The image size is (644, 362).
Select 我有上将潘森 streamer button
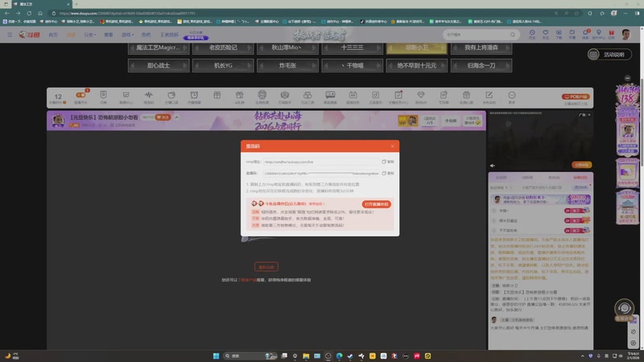(x=481, y=47)
